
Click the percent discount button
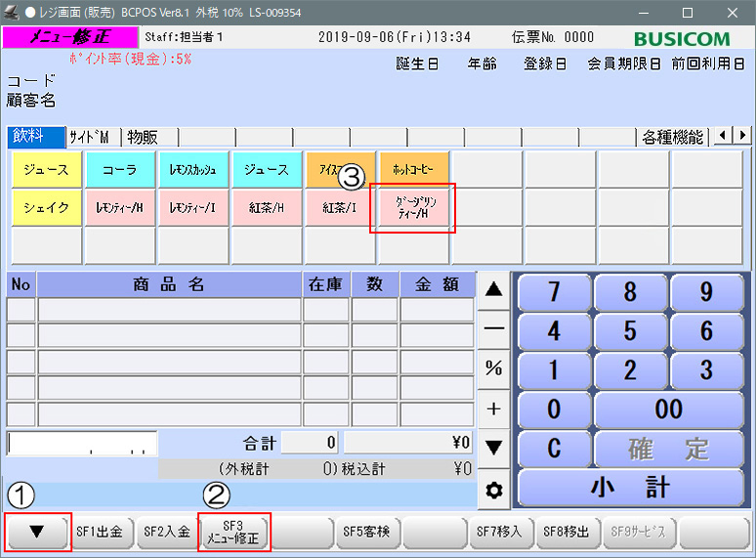(x=494, y=368)
